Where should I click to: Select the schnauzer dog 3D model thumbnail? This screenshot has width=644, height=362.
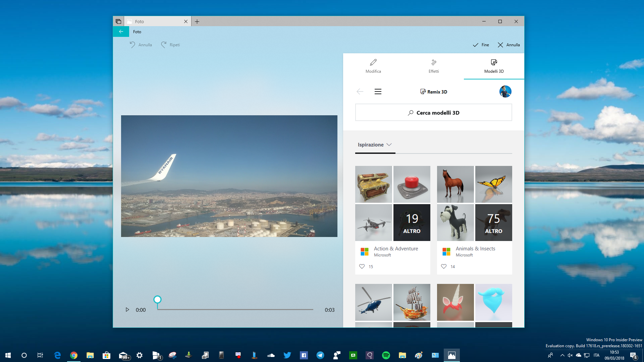pos(455,223)
